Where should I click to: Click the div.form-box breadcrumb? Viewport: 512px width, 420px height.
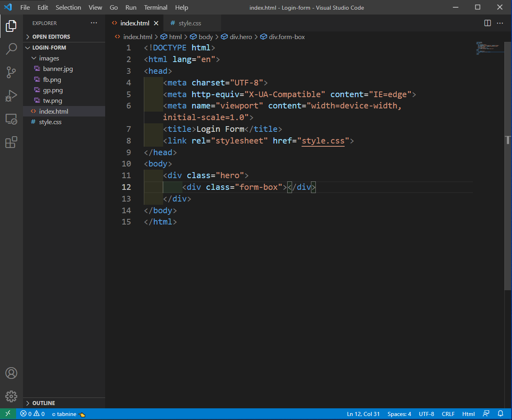click(283, 37)
